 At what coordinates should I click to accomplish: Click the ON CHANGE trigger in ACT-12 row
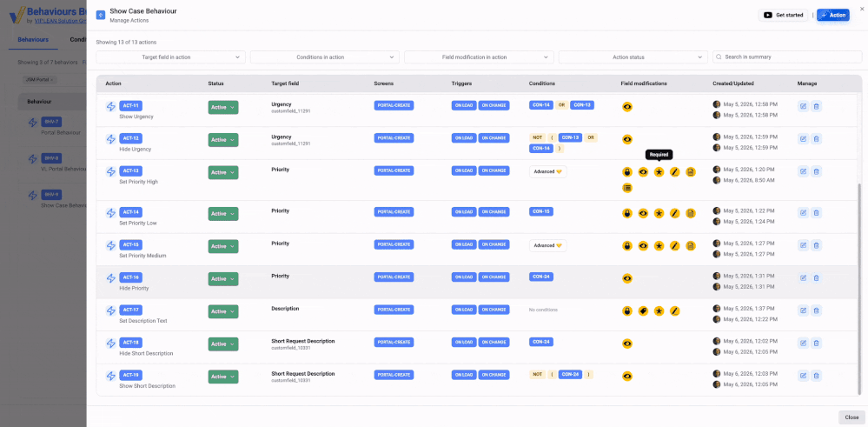click(x=494, y=138)
